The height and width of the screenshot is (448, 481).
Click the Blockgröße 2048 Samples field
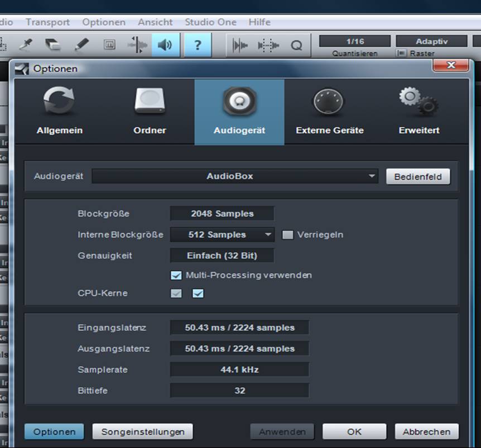click(x=222, y=214)
